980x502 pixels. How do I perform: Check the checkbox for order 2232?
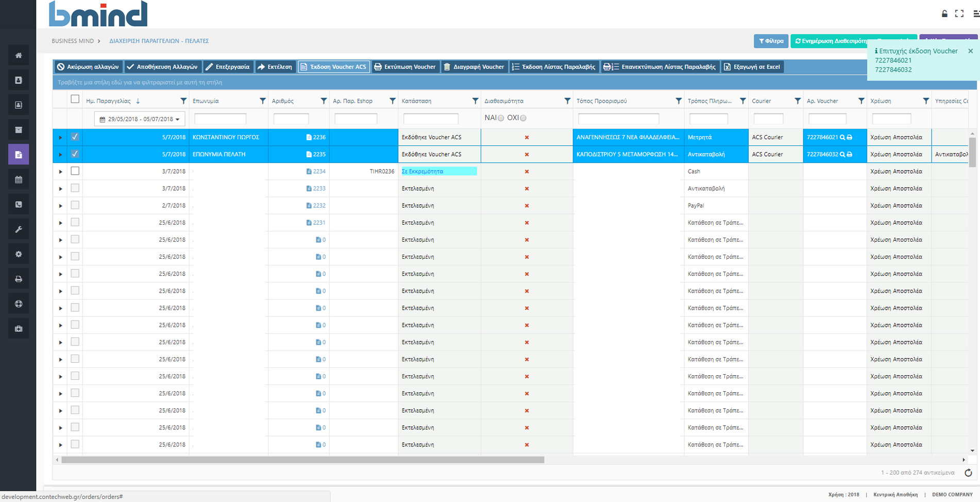[75, 205]
